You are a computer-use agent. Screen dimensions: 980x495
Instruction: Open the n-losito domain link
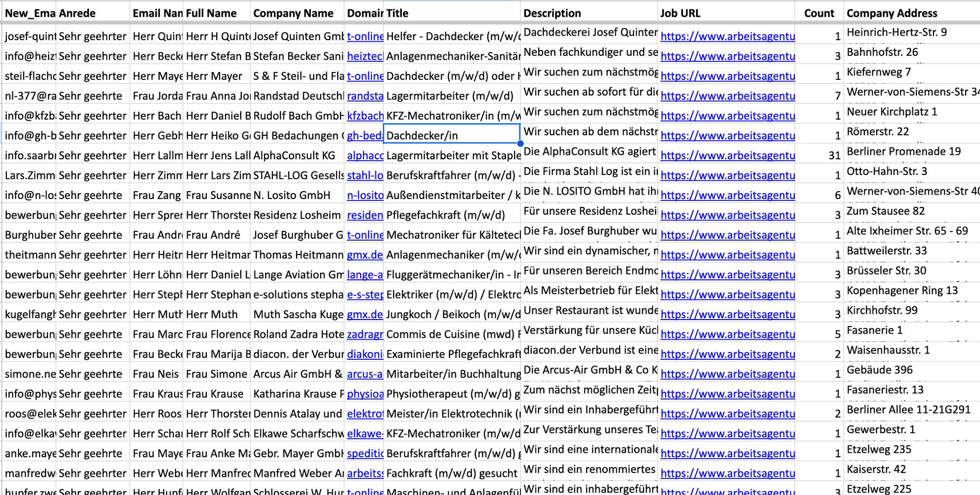(x=364, y=195)
